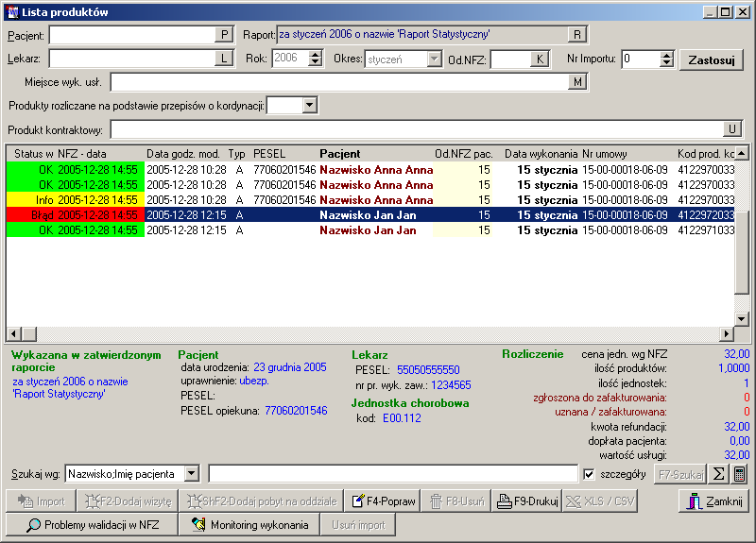Image resolution: width=756 pixels, height=543 pixels.
Task: Open Monitoring wykonania
Action: pos(249,525)
